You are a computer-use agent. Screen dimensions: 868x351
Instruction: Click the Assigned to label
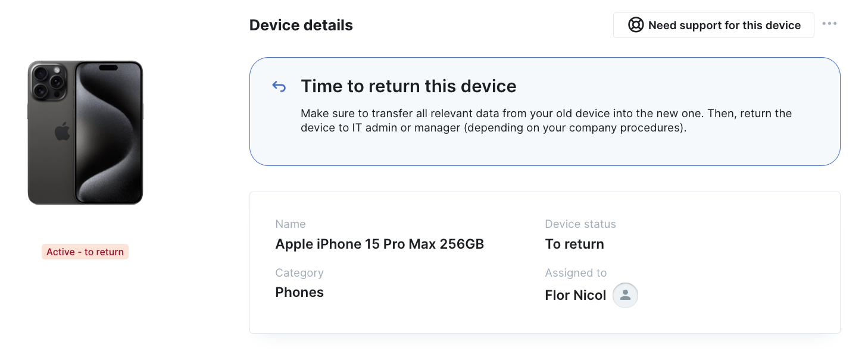(x=576, y=273)
